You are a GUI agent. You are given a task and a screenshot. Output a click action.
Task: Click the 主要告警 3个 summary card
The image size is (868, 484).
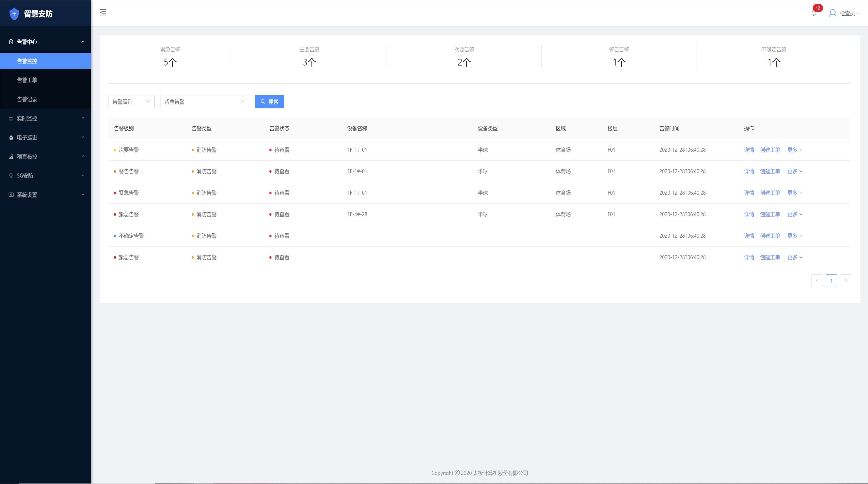pyautogui.click(x=309, y=56)
